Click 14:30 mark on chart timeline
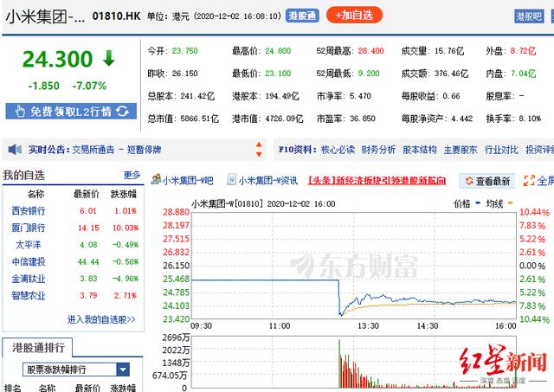This screenshot has height=392, width=554. tap(427, 325)
